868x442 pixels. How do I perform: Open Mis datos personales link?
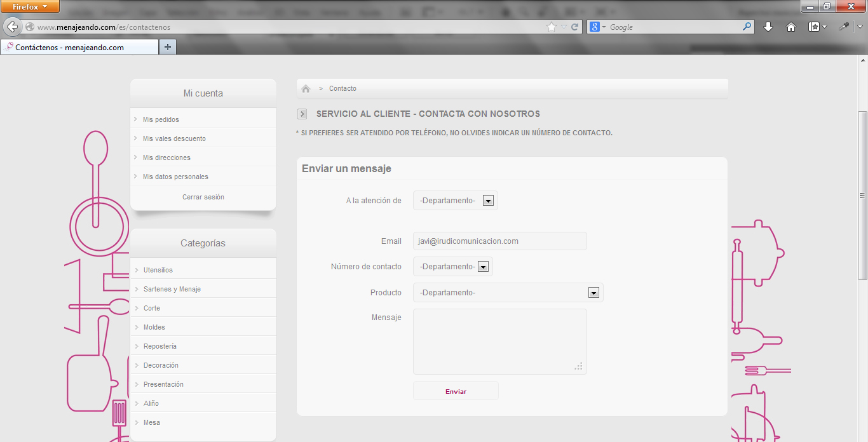[x=175, y=177]
